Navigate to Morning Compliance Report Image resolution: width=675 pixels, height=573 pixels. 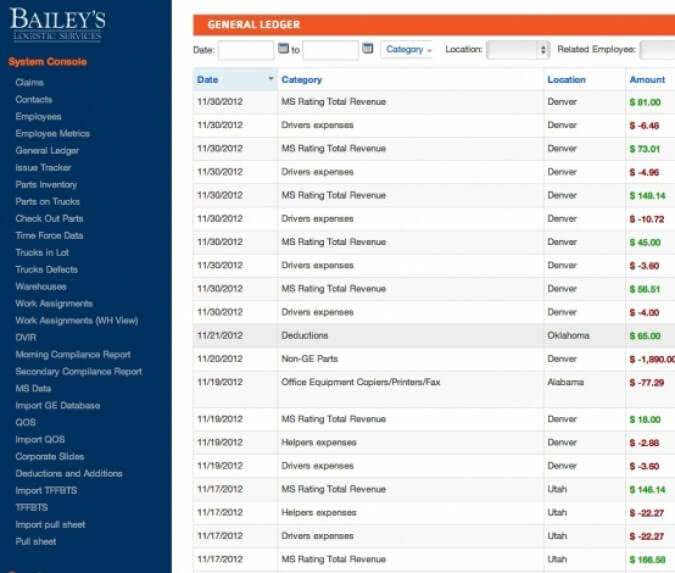pos(73,355)
